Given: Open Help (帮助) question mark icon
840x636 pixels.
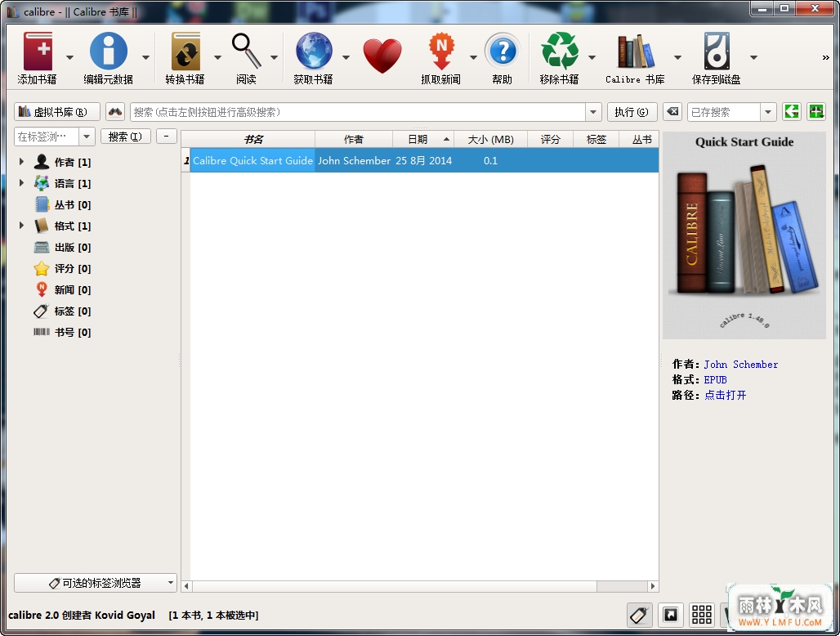Looking at the screenshot, I should click(503, 52).
